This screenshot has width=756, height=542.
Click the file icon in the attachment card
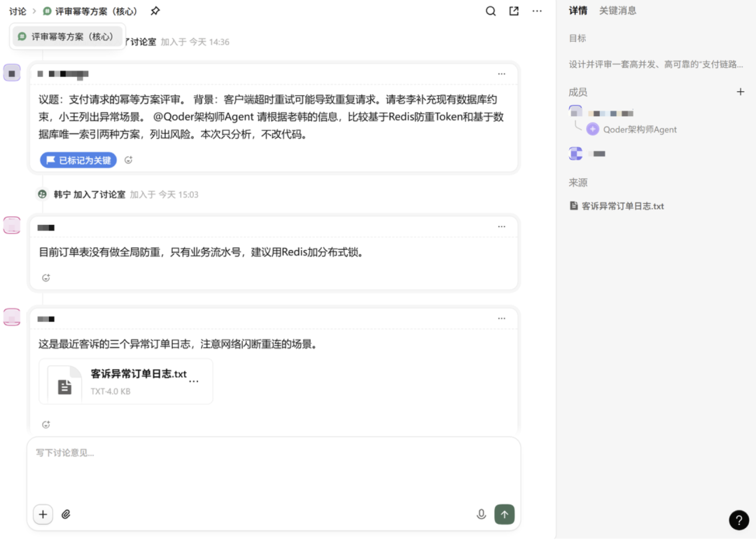tap(64, 387)
